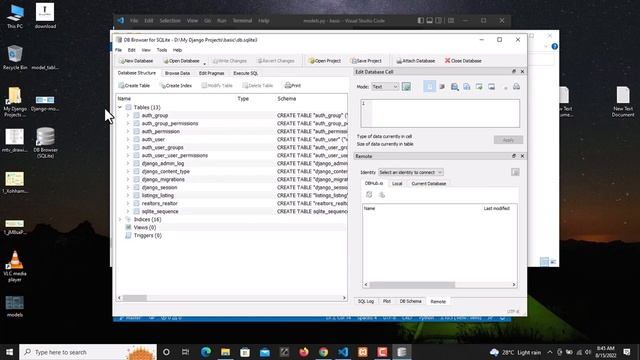Click inside the cell editor text area

pyautogui.click(x=440, y=113)
